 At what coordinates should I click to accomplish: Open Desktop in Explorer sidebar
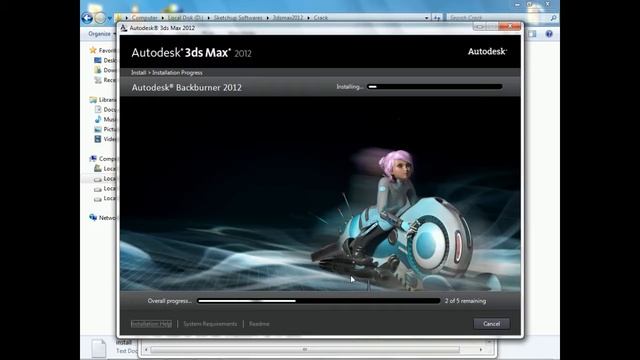coord(105,60)
